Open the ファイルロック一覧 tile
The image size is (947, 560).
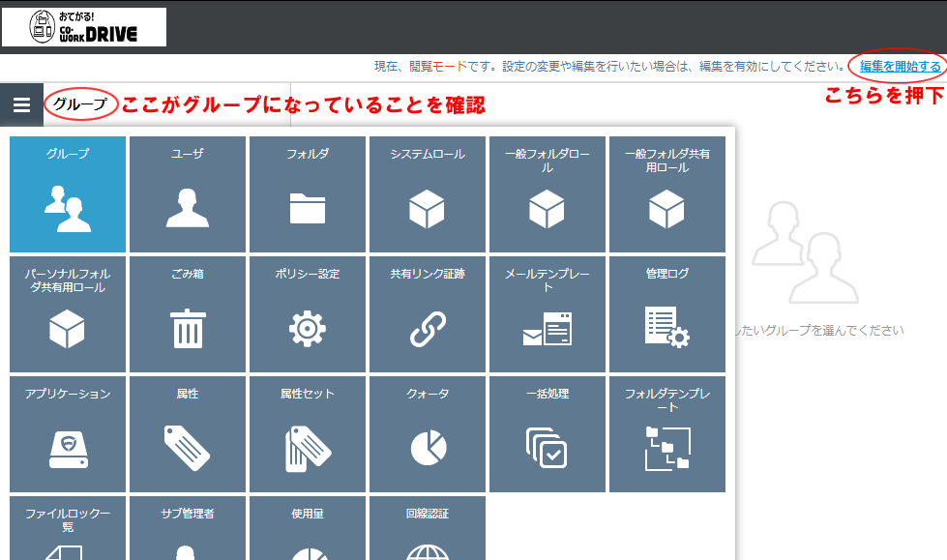(x=68, y=528)
